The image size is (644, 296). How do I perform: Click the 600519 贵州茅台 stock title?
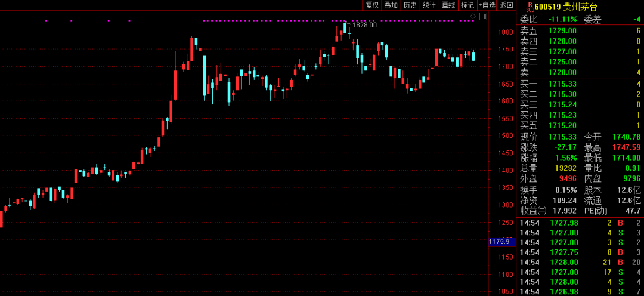tap(566, 7)
